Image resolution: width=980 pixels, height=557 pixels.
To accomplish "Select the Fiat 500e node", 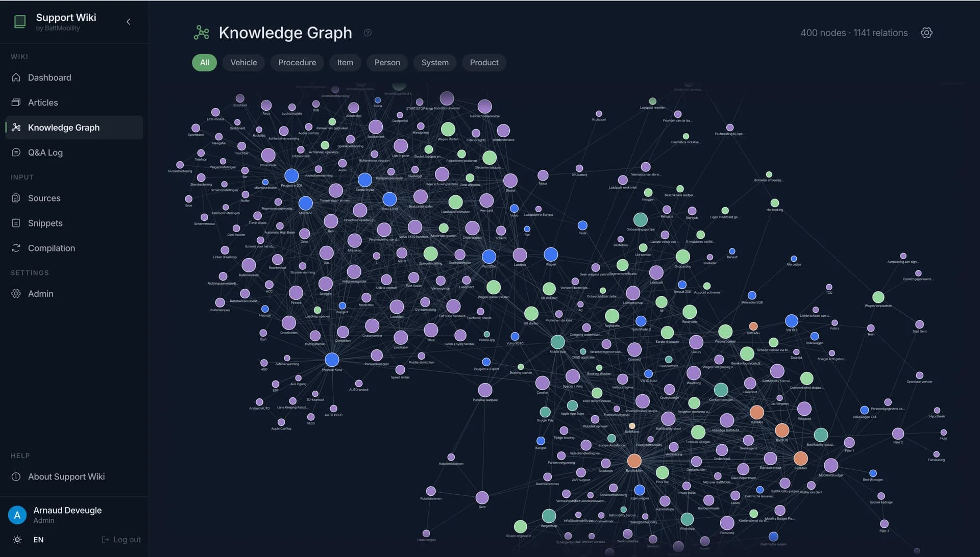I will (x=489, y=257).
